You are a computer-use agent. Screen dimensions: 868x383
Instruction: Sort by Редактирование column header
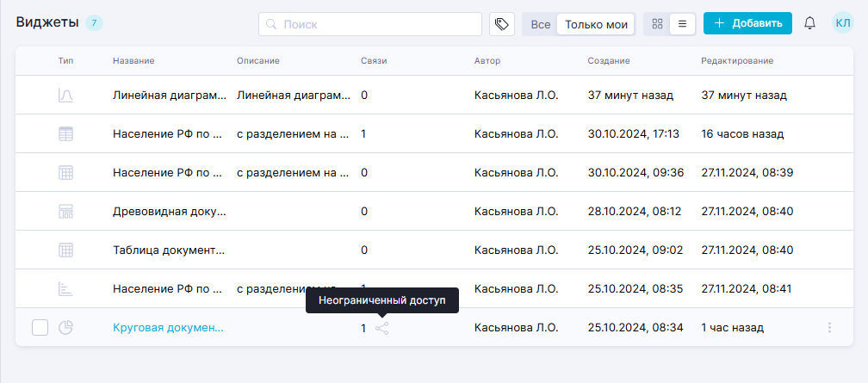[737, 61]
